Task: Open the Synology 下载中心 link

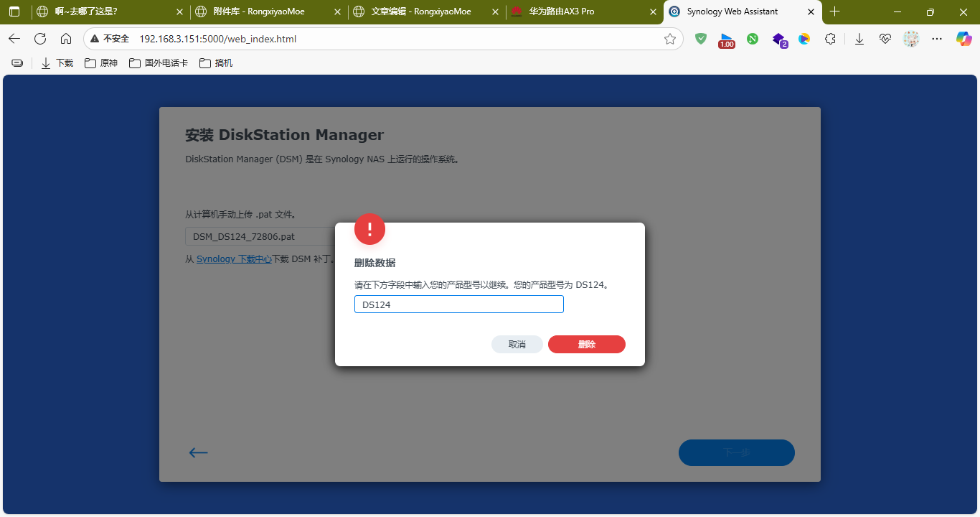Action: point(234,259)
